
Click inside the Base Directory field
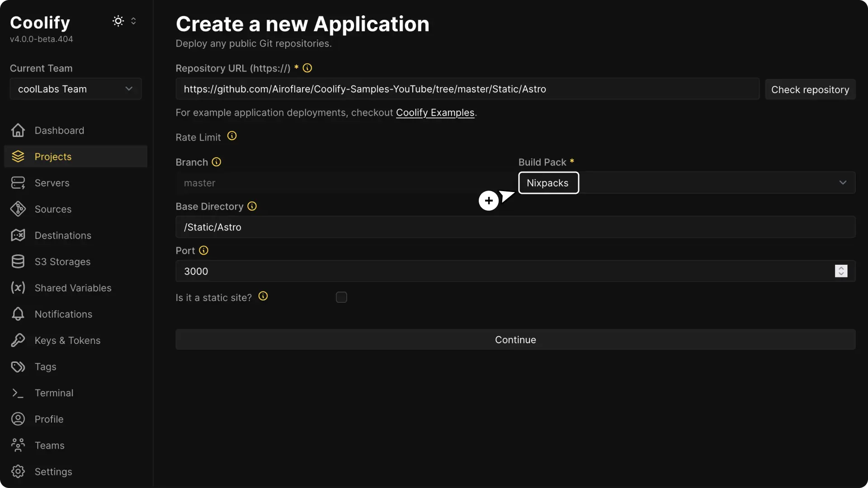(407, 227)
